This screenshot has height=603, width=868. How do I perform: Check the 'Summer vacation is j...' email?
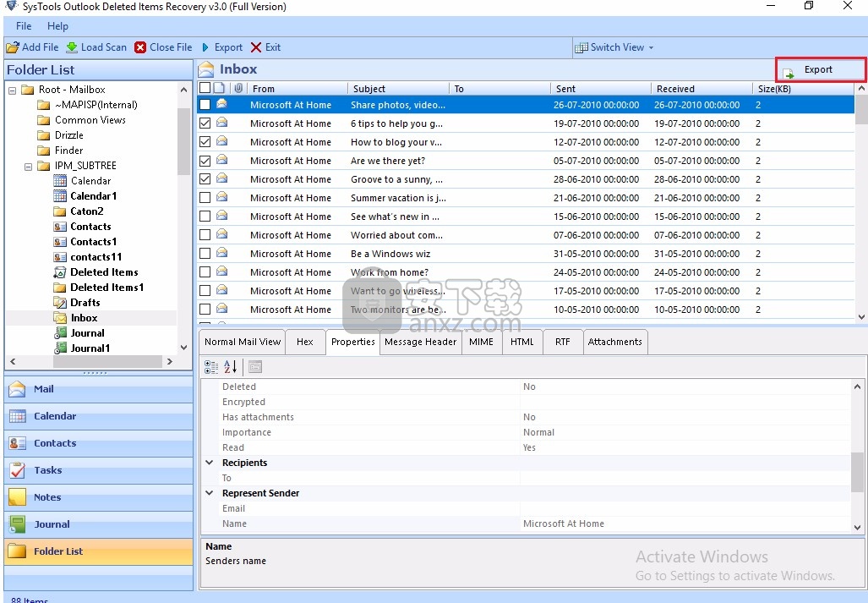point(205,198)
